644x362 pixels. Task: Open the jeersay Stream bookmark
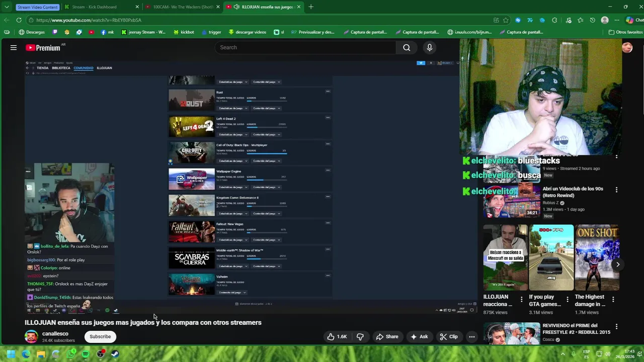(x=143, y=32)
